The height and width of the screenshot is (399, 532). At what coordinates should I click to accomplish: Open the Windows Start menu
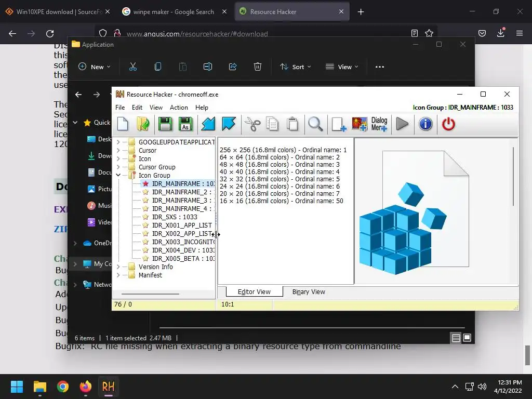[17, 387]
